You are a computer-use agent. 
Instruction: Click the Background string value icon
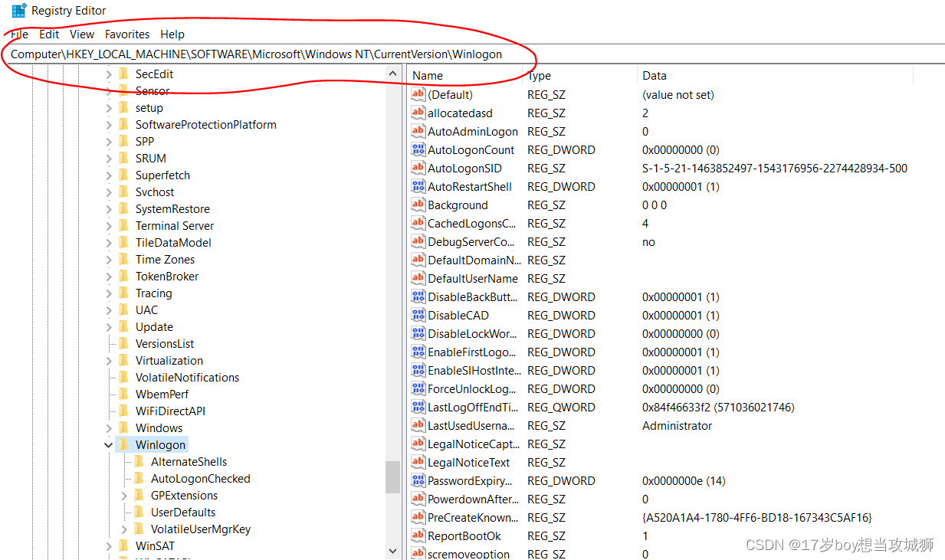(x=418, y=205)
